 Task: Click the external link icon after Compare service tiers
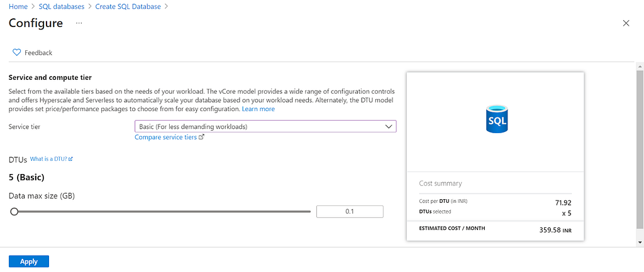[x=201, y=138]
